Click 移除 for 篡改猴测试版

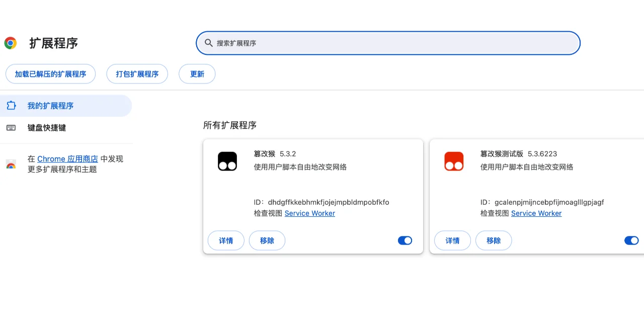pyautogui.click(x=494, y=240)
